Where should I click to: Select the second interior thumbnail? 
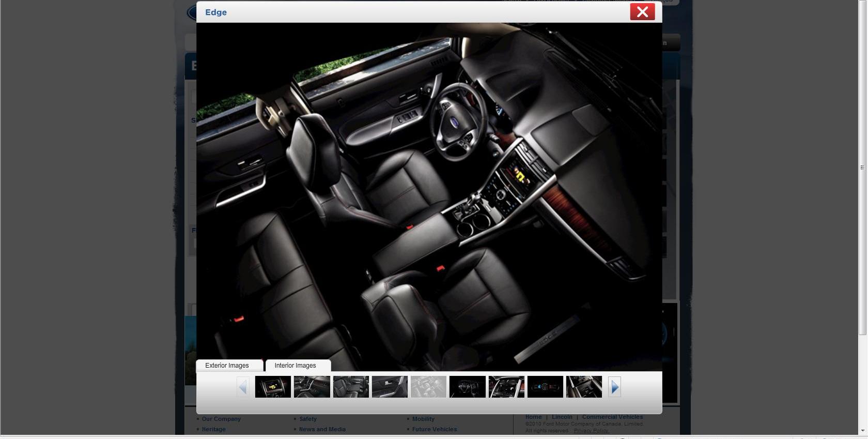point(312,387)
